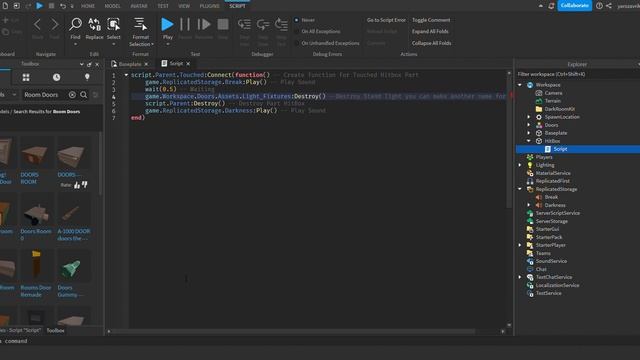Click the help question mark icon
This screenshot has width=640, height=360.
599,6
